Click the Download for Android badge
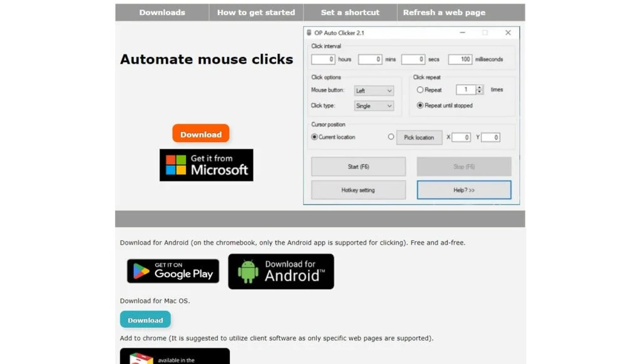The height and width of the screenshot is (364, 641). (x=281, y=271)
